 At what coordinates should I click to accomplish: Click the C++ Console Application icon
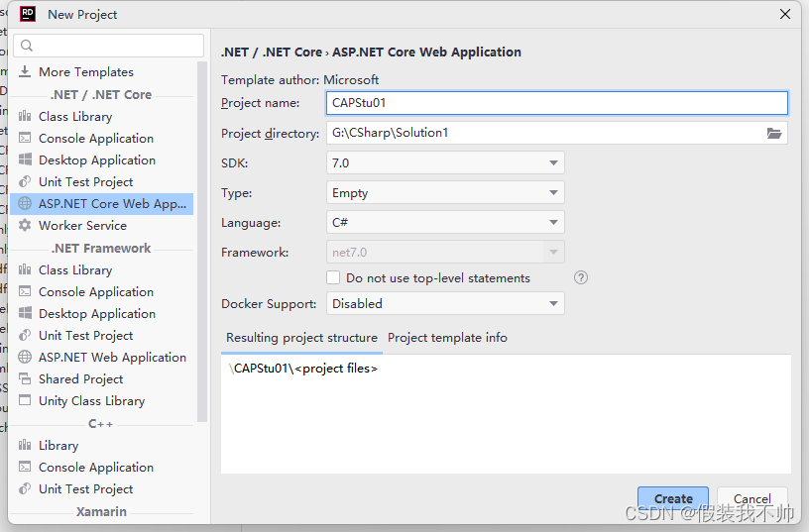coord(25,467)
